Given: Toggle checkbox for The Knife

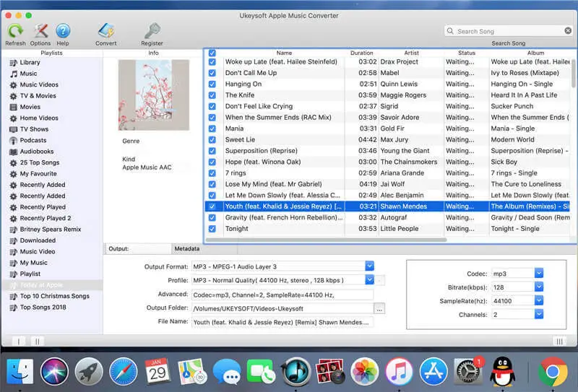Looking at the screenshot, I should click(212, 95).
